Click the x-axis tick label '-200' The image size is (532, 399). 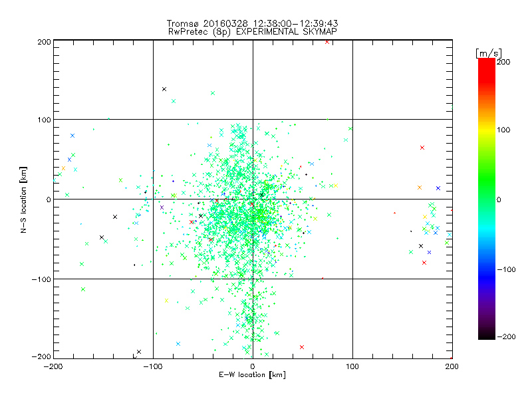[53, 366]
